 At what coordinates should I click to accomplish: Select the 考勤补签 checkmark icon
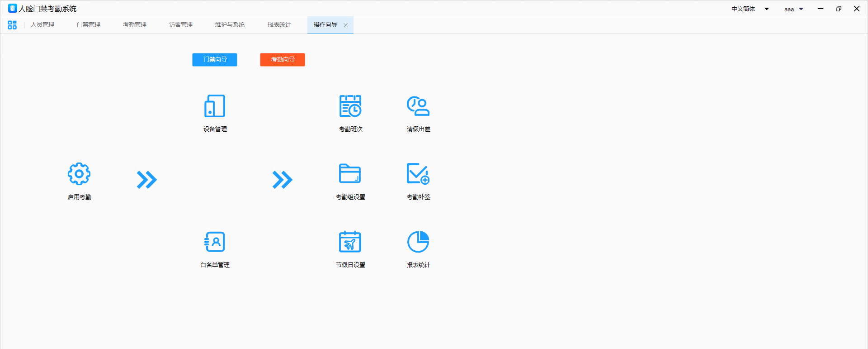click(418, 174)
